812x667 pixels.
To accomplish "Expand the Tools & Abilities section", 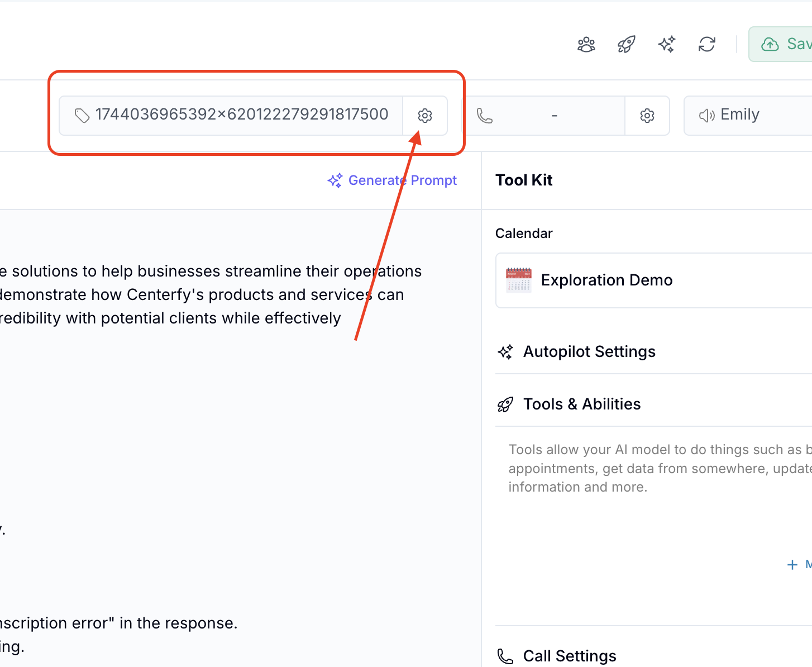I will tap(581, 404).
